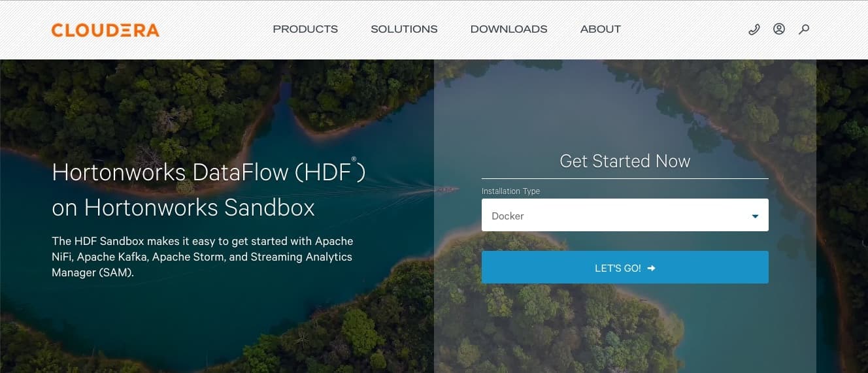Screen dimensions: 868x373
Task: Open the ABOUT menu item
Action: point(600,29)
